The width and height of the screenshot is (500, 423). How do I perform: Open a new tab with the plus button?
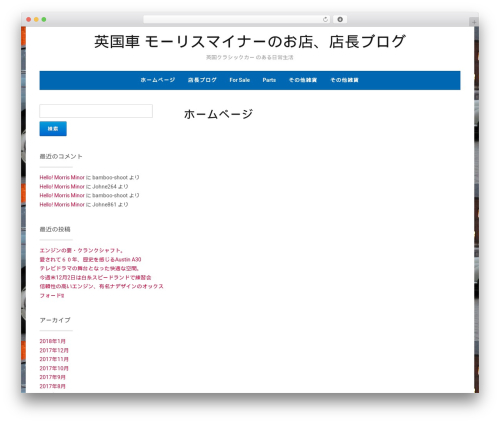coord(474,22)
